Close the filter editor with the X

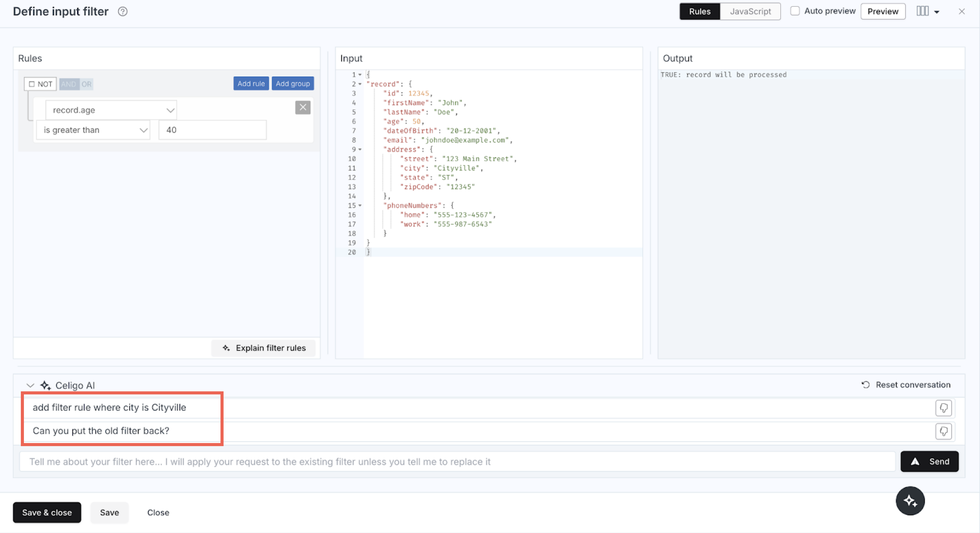click(962, 11)
